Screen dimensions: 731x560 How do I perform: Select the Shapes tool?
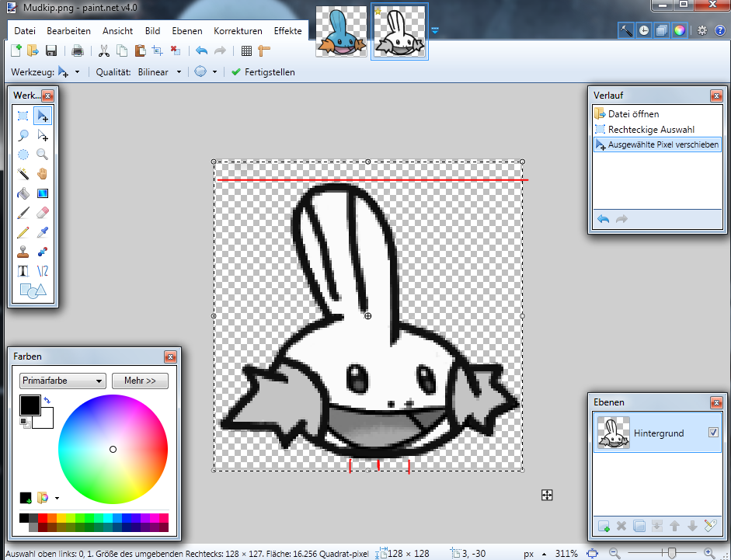coord(33,291)
